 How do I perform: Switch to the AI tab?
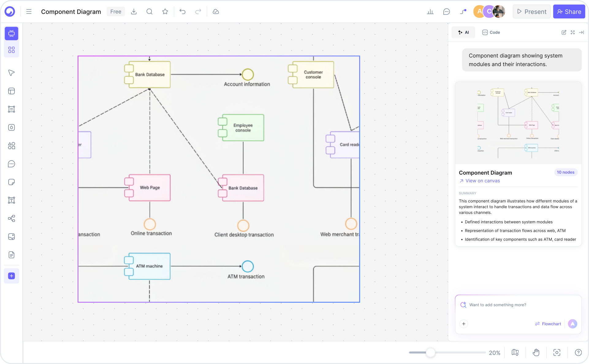463,32
